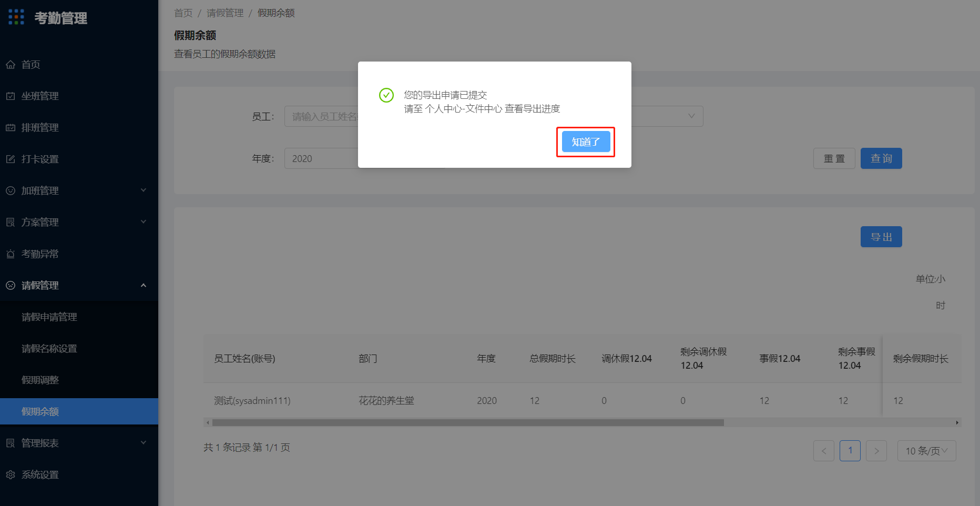The image size is (980, 506).
Task: Click the 测试(sysadmin111) employee cell
Action: (x=252, y=401)
